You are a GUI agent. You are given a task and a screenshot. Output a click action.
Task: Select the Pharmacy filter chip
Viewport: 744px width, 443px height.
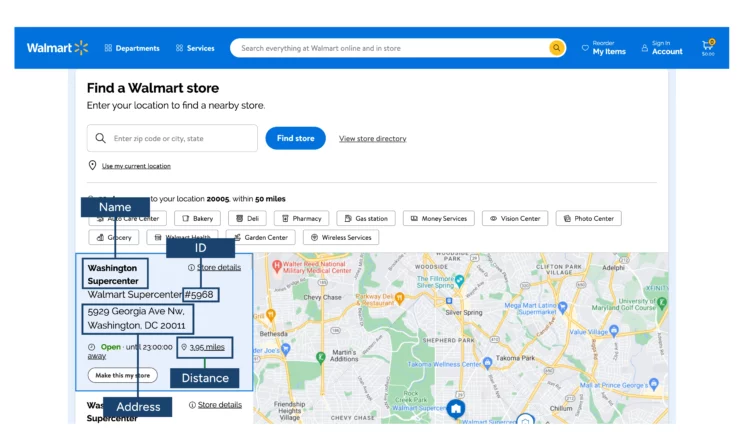(301, 218)
